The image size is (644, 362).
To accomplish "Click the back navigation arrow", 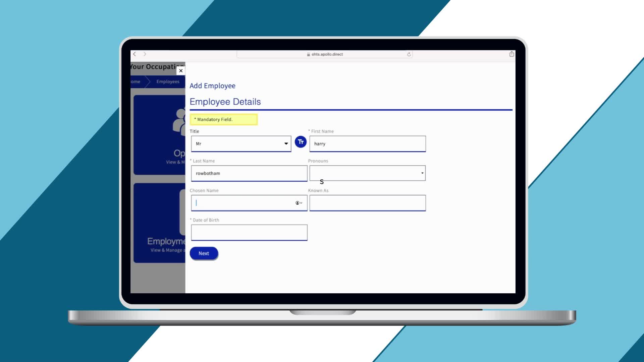I will point(134,54).
